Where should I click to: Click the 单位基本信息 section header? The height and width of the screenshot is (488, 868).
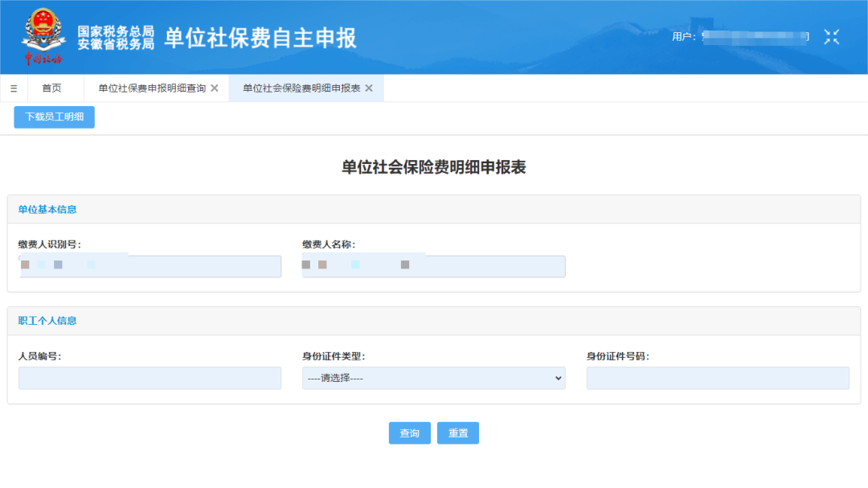pyautogui.click(x=47, y=210)
